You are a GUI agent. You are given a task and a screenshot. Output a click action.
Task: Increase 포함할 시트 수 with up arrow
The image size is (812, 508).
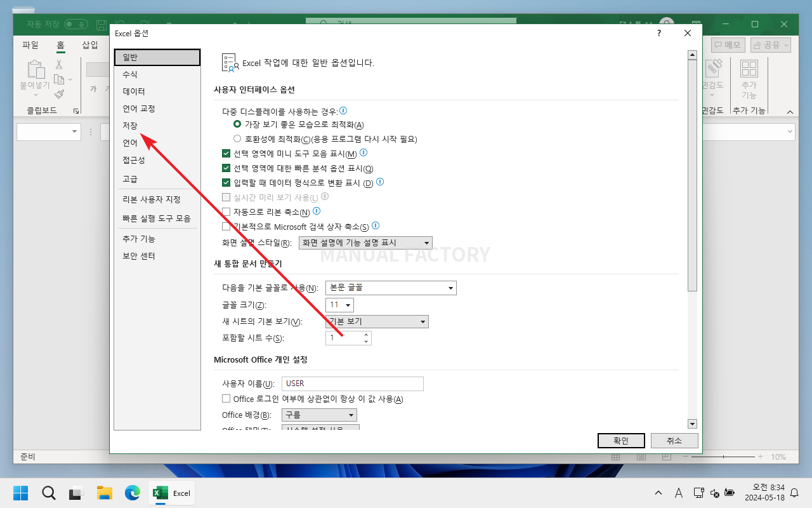click(366, 335)
